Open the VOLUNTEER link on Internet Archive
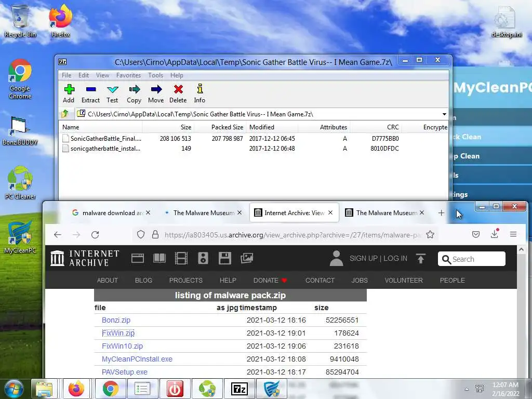The height and width of the screenshot is (399, 532). click(404, 280)
